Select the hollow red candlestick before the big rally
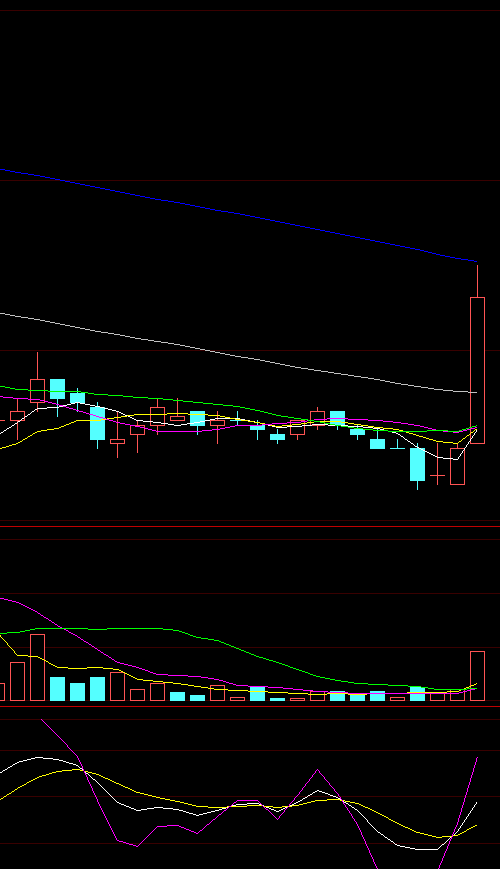500x869 pixels. click(x=457, y=466)
